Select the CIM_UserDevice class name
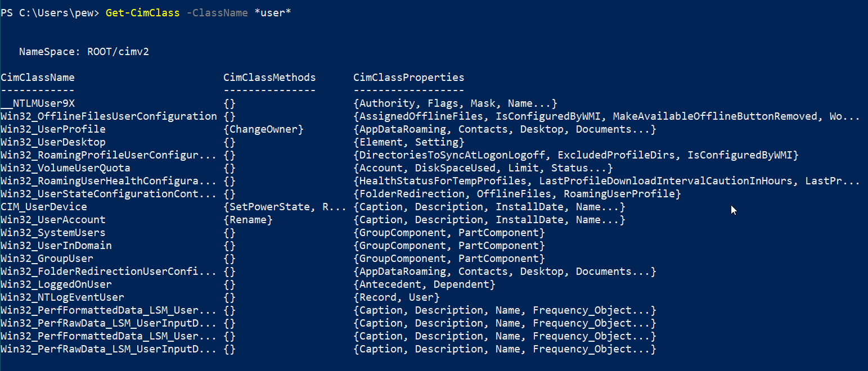868x371 pixels. (x=44, y=207)
